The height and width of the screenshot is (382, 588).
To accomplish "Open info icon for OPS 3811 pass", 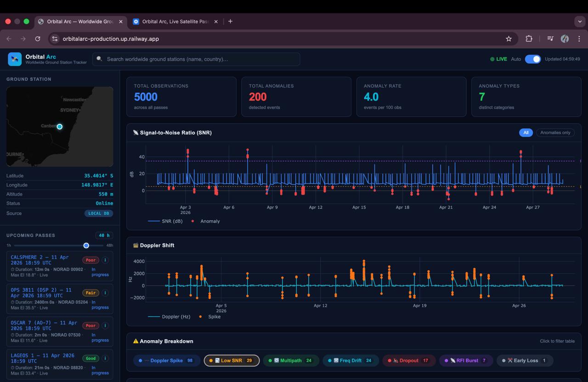I will click(x=105, y=292).
